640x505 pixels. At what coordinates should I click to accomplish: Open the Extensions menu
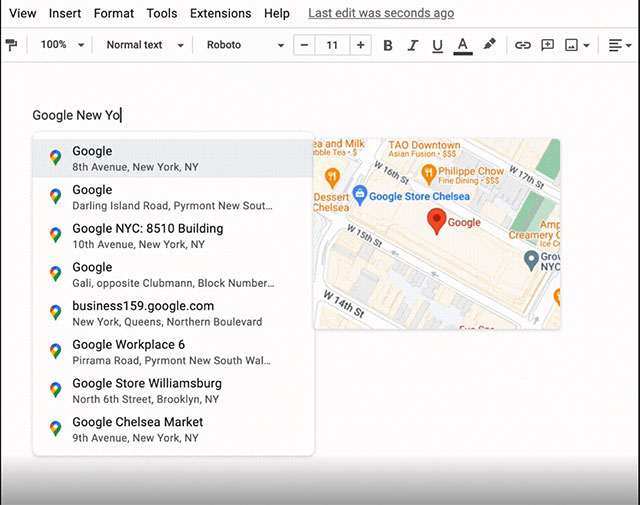(x=220, y=13)
